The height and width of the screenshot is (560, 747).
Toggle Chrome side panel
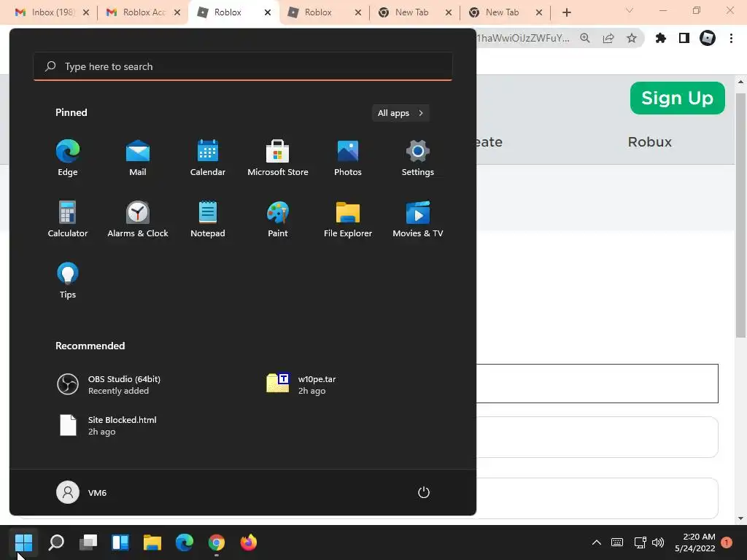tap(684, 38)
